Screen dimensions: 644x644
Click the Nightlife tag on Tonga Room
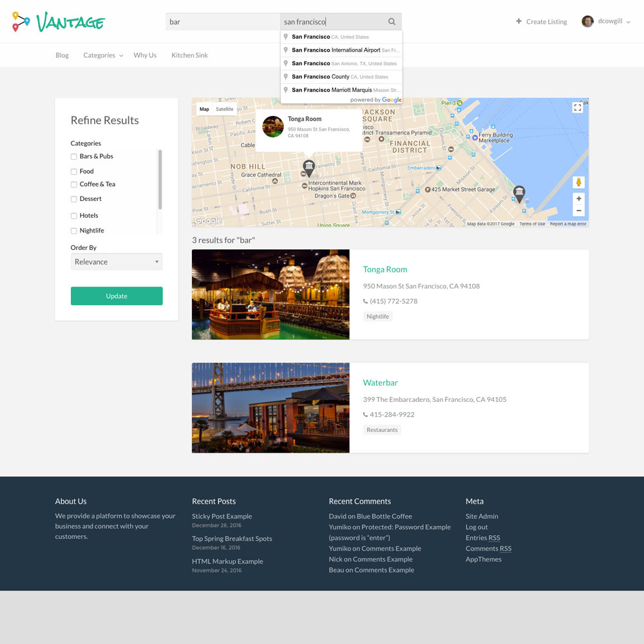(x=378, y=316)
